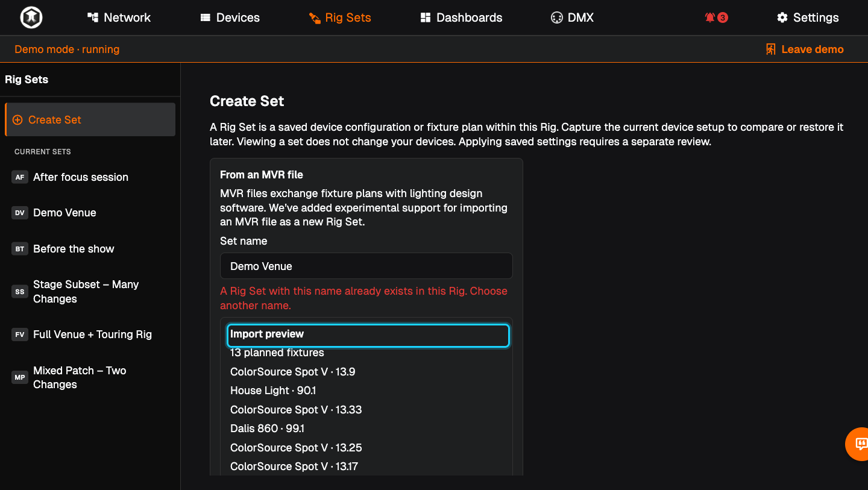Viewport: 868px width, 490px height.
Task: Open the DMX tab
Action: tap(573, 17)
